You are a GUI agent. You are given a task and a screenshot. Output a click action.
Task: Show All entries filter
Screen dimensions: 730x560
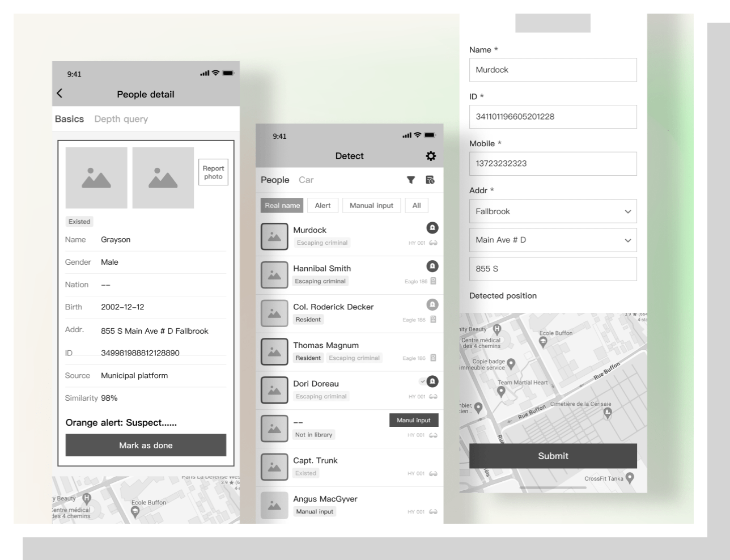pos(417,205)
